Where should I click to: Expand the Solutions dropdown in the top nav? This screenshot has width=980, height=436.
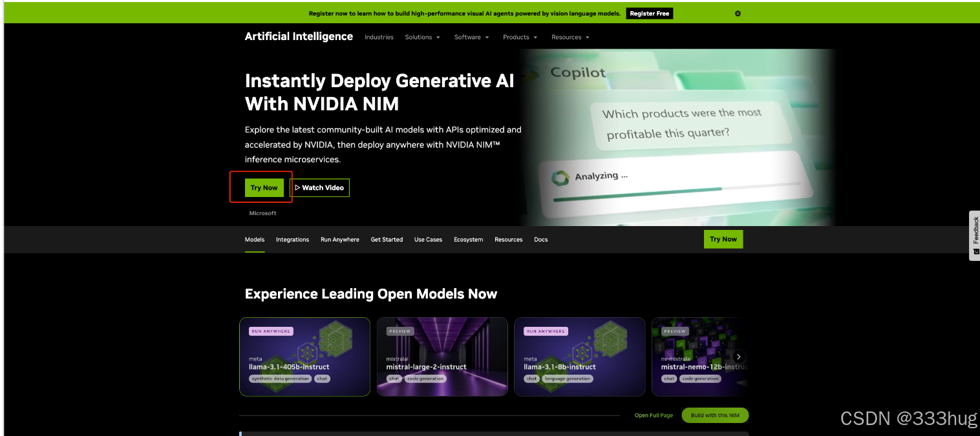[x=422, y=37]
